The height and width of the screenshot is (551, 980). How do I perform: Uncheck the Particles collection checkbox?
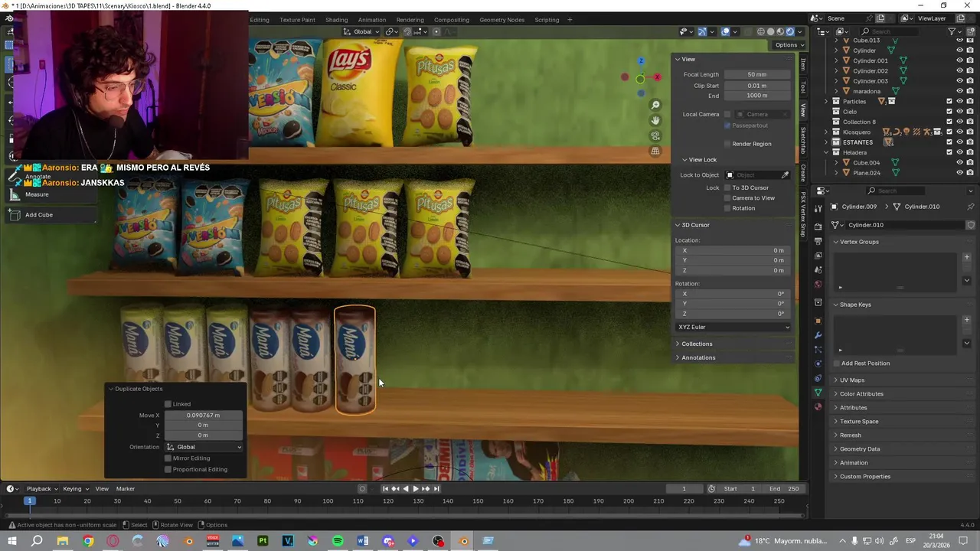(x=949, y=101)
